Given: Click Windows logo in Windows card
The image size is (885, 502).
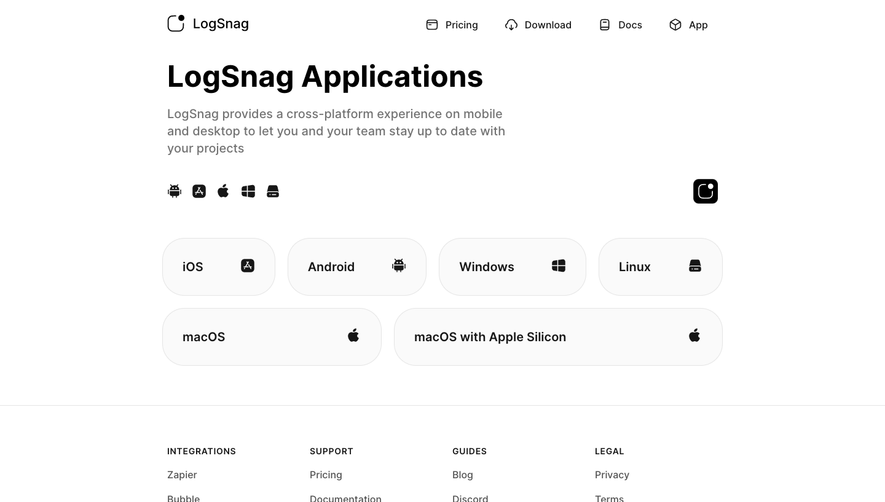Looking at the screenshot, I should pos(559,265).
